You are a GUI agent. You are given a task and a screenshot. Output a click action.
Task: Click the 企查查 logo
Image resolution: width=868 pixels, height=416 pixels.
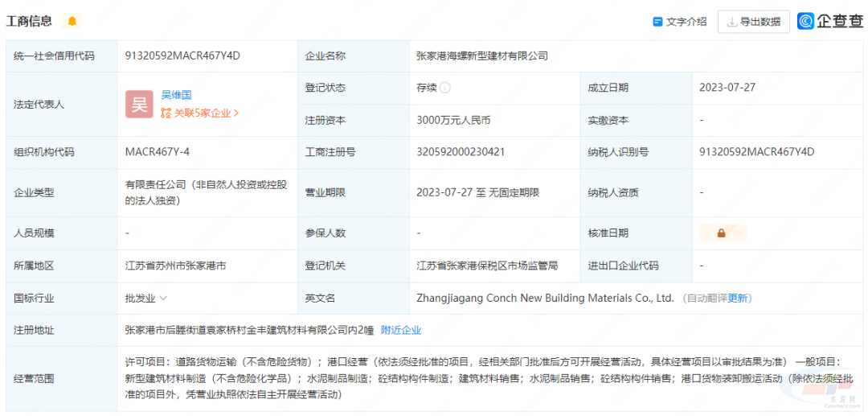click(830, 22)
